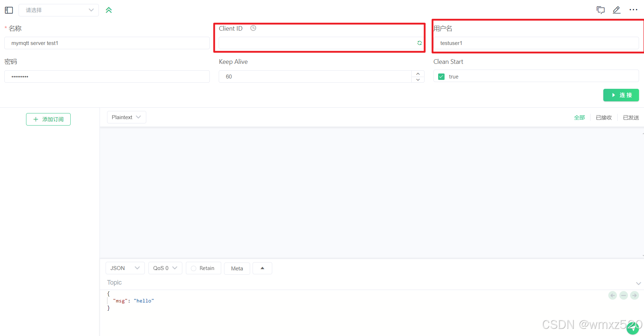Click the copy connection icon top right
This screenshot has width=644, height=336.
click(600, 10)
